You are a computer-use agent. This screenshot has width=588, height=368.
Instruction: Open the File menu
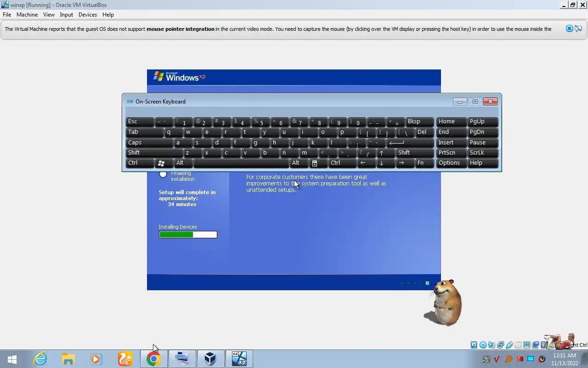coord(7,15)
